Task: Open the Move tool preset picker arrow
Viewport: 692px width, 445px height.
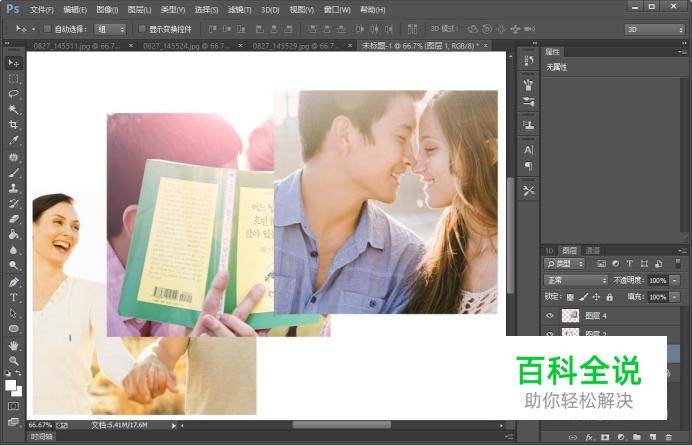Action: (34, 30)
